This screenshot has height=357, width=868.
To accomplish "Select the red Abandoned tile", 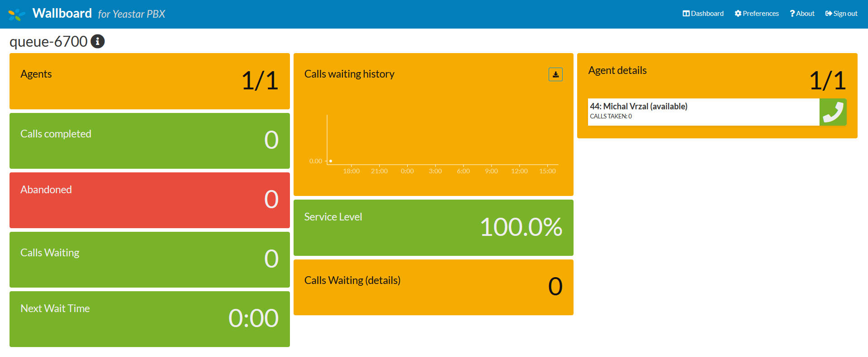I will tap(149, 200).
